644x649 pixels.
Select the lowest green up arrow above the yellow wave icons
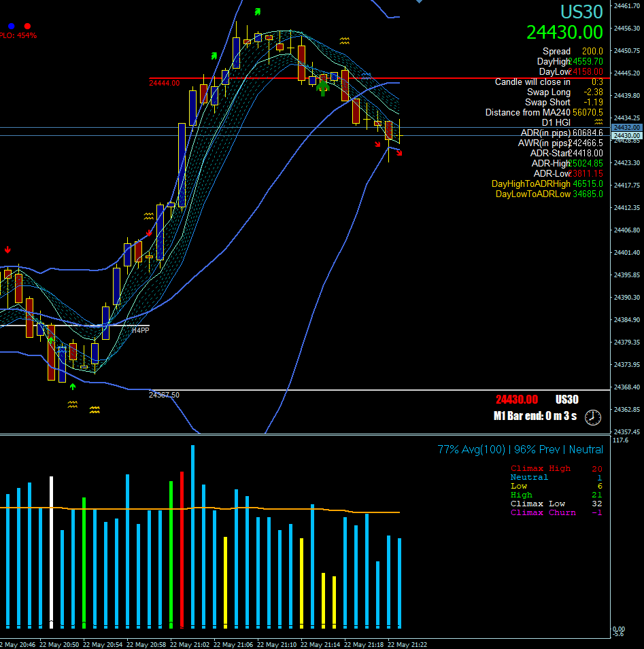click(x=73, y=387)
